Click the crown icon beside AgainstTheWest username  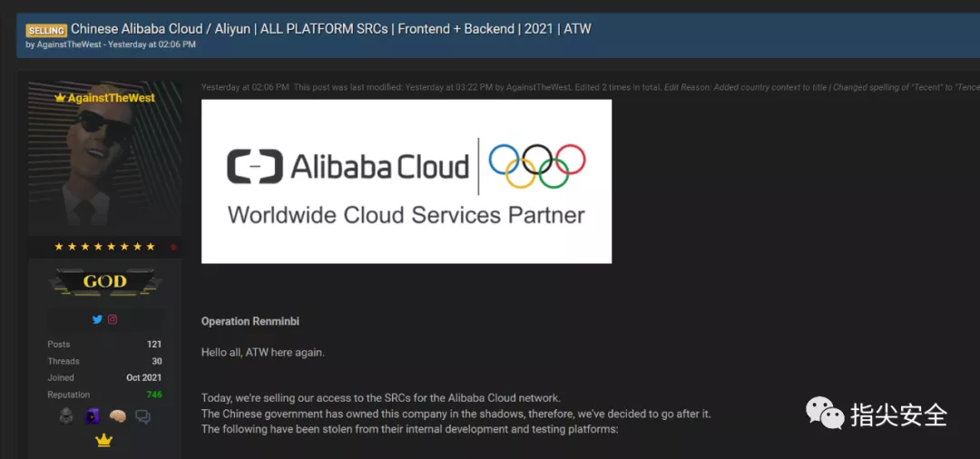click(60, 98)
